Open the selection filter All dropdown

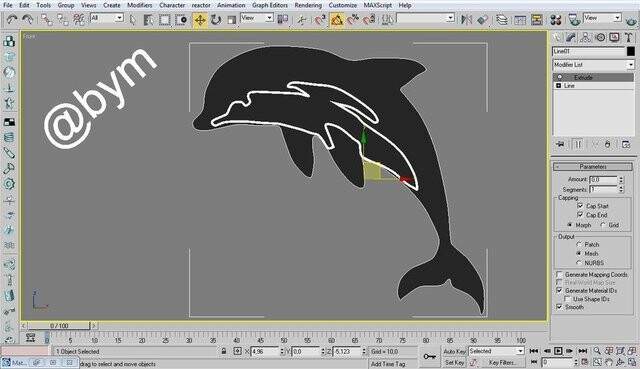coord(107,18)
